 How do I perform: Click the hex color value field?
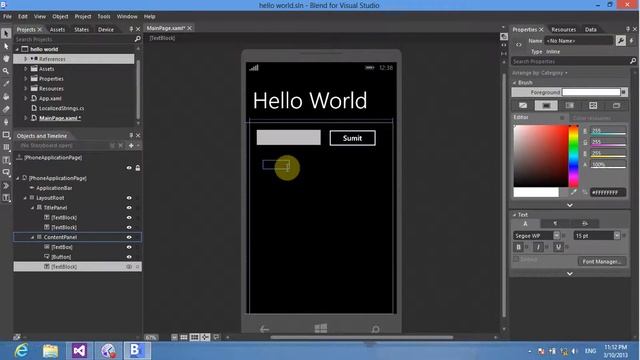(x=608, y=193)
